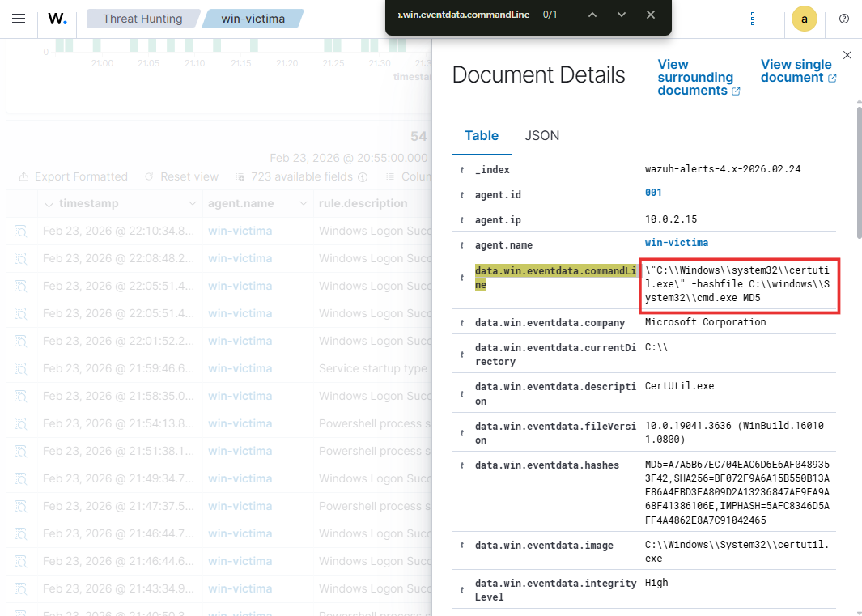Click the 21:54:13 Powershell process description cell
Screen dimensions: 862x616
point(375,423)
